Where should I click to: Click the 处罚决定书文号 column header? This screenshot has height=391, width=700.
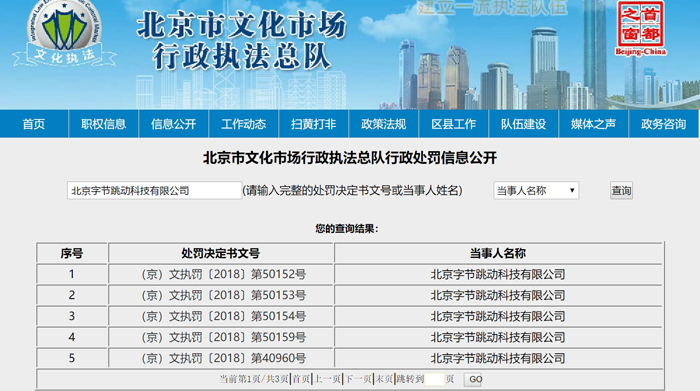tap(221, 253)
